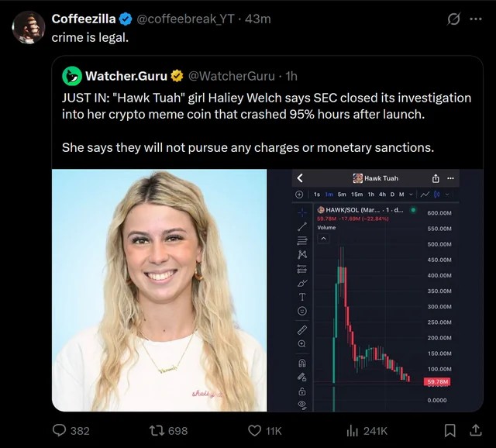Collapse the Volume indicator chevron
The width and height of the screenshot is (496, 448).
(325, 239)
